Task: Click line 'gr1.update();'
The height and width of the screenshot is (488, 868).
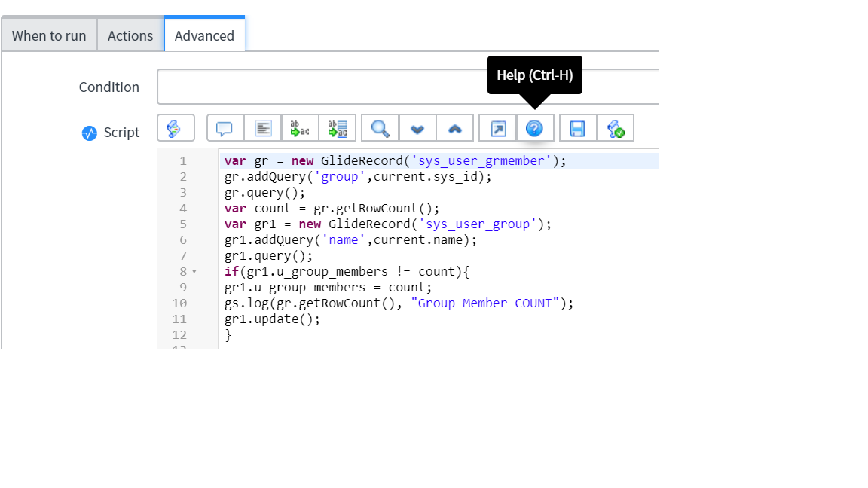Action: [272, 319]
